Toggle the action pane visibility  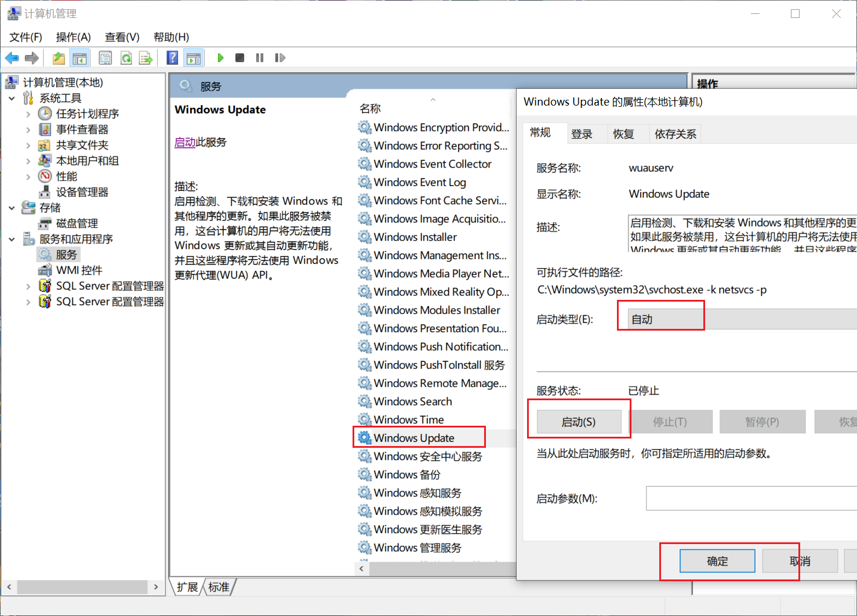coord(194,57)
